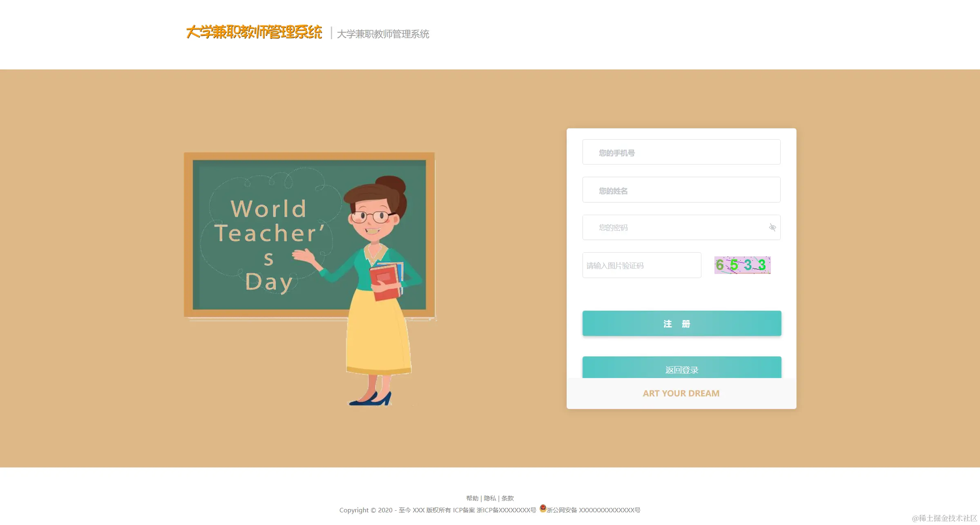
Task: Click the phone number input field
Action: tap(681, 151)
